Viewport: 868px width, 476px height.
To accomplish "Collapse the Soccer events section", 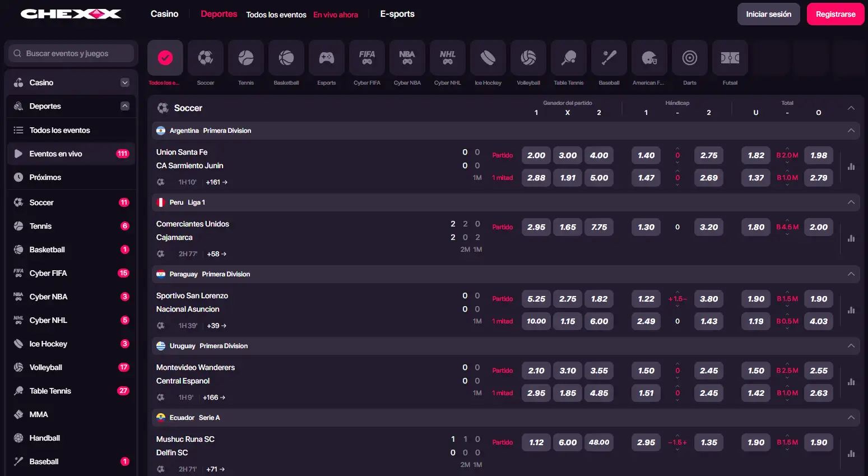I will [851, 108].
